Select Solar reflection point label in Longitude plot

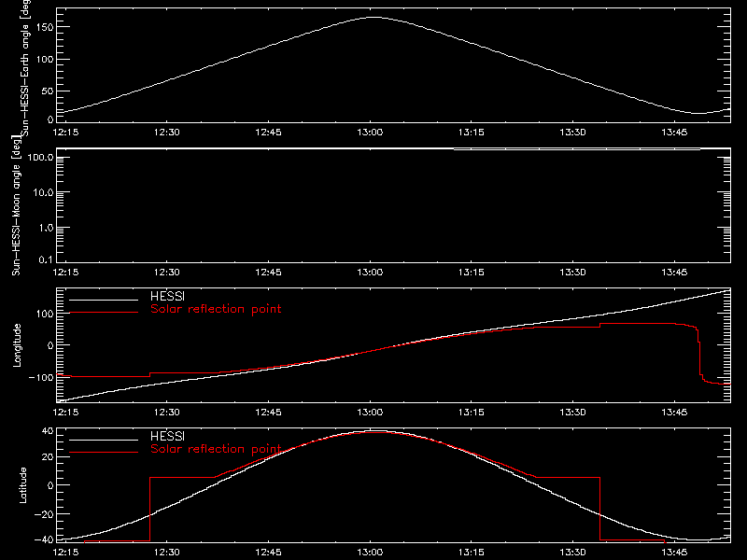216,309
